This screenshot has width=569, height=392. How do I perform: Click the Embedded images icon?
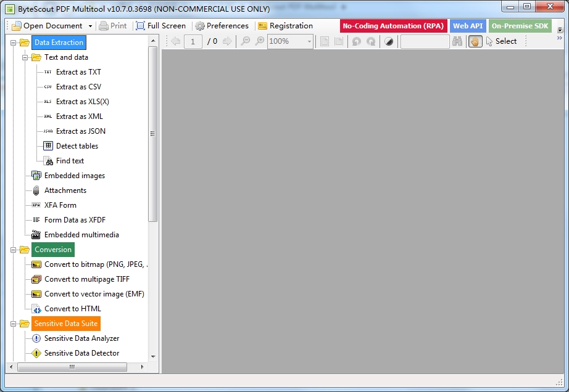pyautogui.click(x=36, y=176)
